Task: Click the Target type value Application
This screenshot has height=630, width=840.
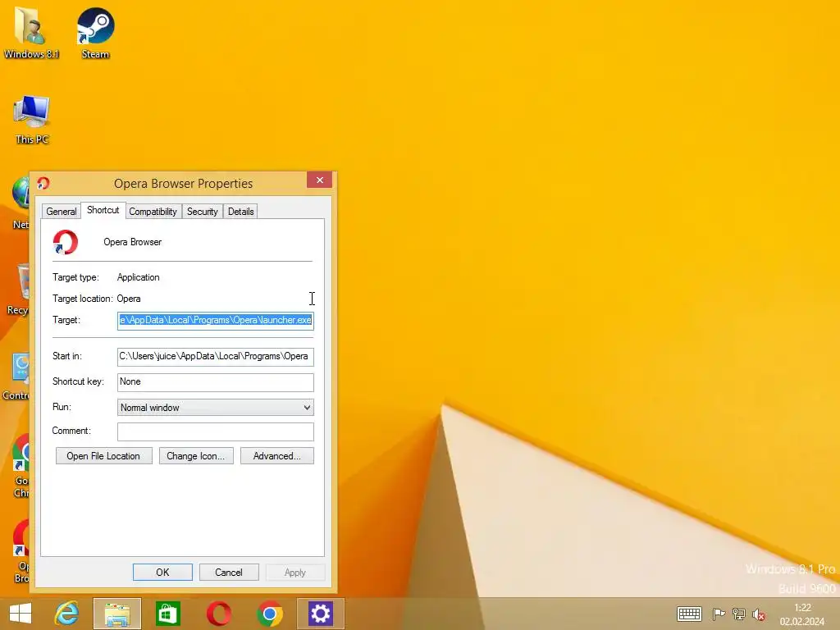Action: 138,277
